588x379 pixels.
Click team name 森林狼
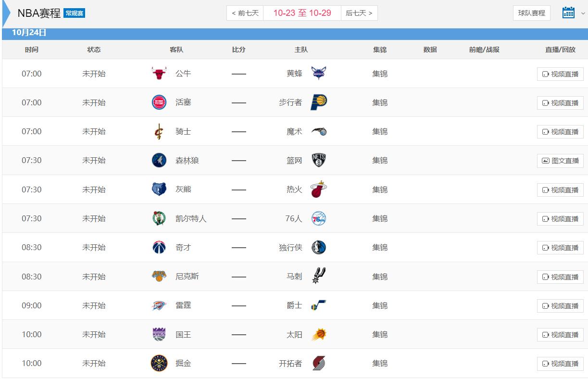point(187,160)
